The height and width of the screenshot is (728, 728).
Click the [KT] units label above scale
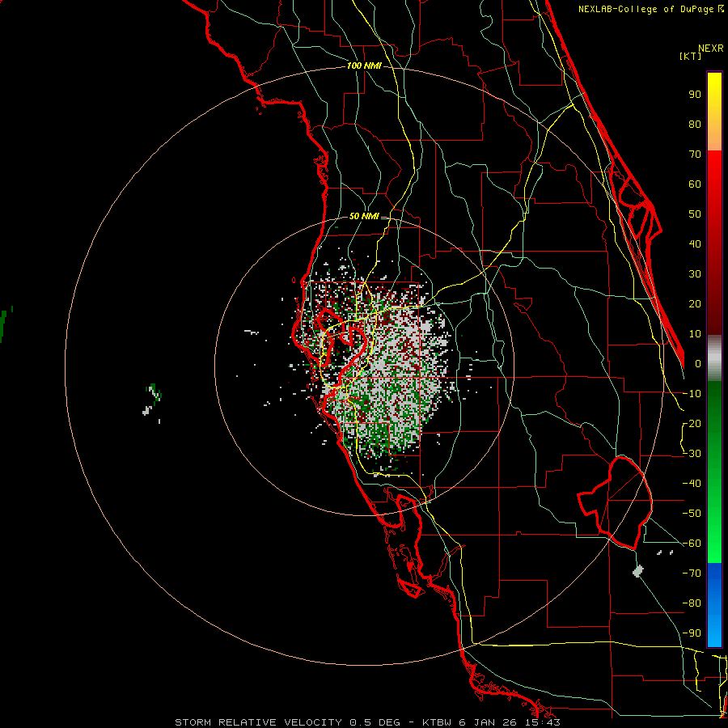(x=690, y=56)
